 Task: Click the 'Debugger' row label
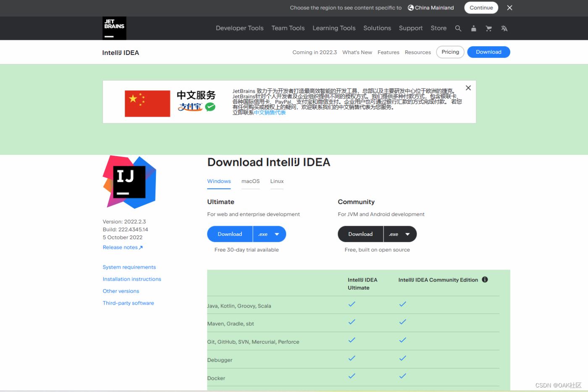(220, 360)
